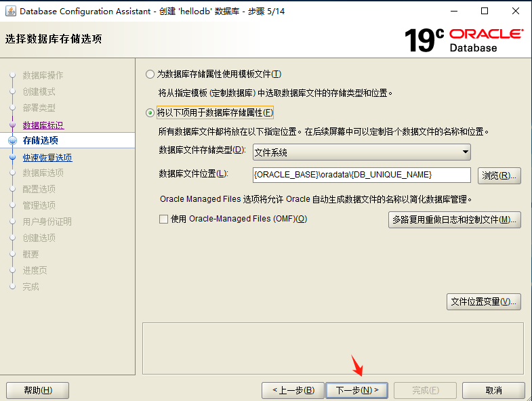Select the template file storage radio button
The width and height of the screenshot is (532, 401).
[150, 74]
